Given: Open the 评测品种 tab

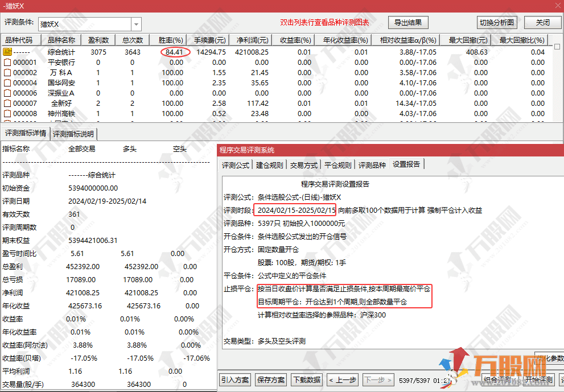Looking at the screenshot, I should [372, 165].
